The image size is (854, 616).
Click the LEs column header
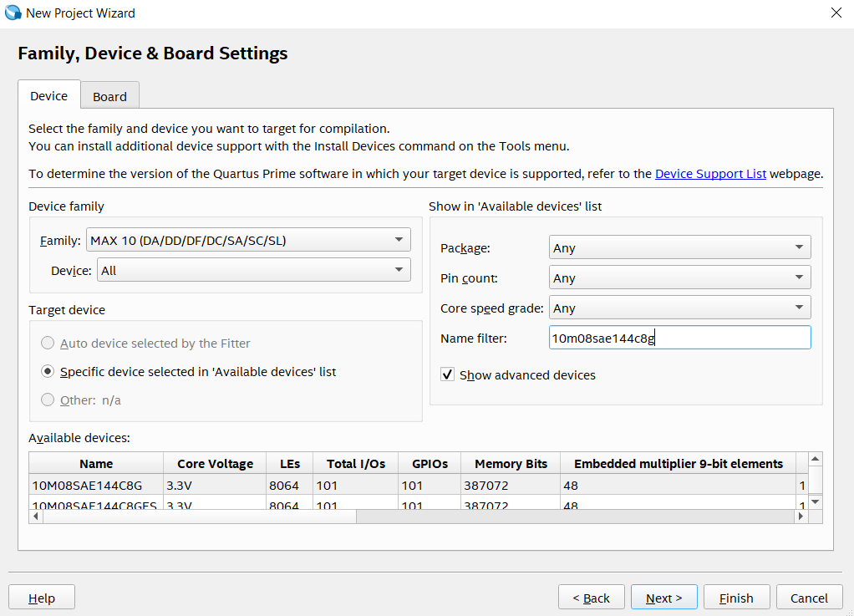click(x=290, y=464)
